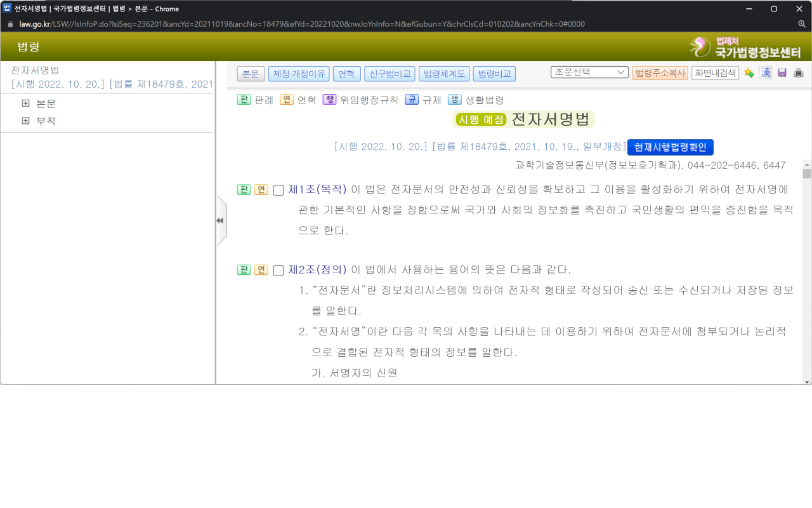
Task: Click the 연 history icon beside 제2조(정의)
Action: click(x=261, y=270)
